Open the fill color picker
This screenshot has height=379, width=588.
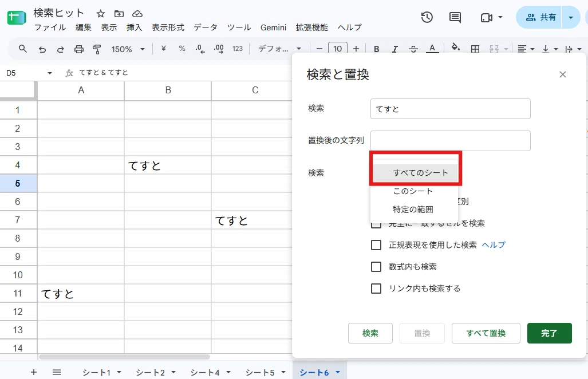click(x=455, y=48)
